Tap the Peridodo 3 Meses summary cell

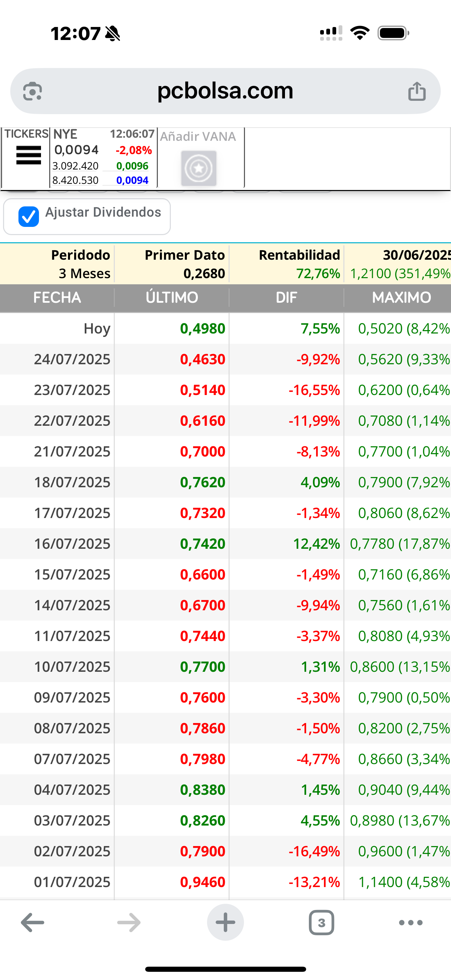point(57,264)
